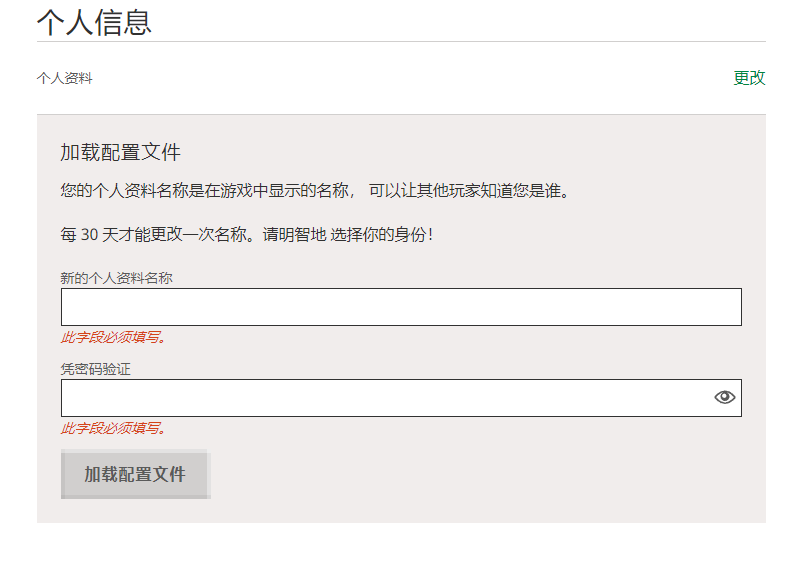Screen dimensions: 806x561
Task: Click the 个人信息 page heading
Action: (94, 21)
